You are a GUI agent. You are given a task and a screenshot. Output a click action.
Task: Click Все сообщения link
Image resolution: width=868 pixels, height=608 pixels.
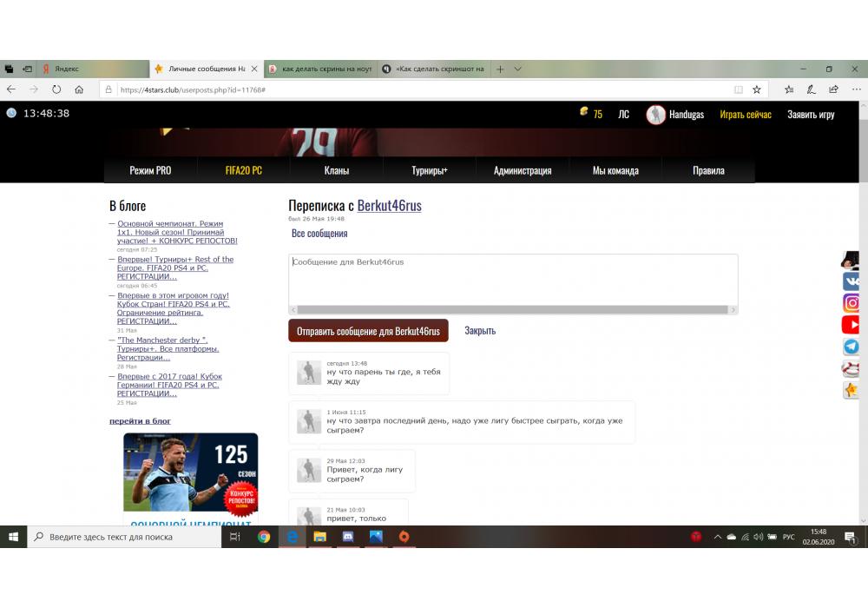click(x=319, y=234)
